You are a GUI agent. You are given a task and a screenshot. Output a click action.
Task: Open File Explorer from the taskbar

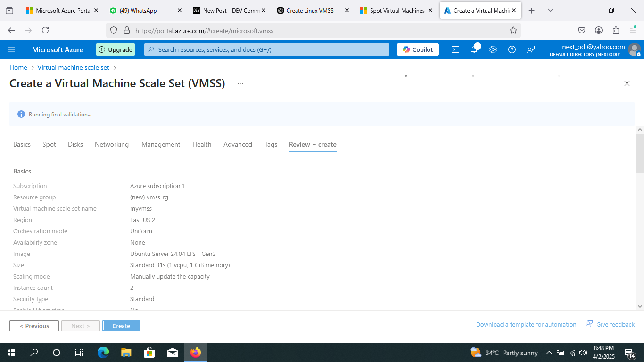point(126,353)
